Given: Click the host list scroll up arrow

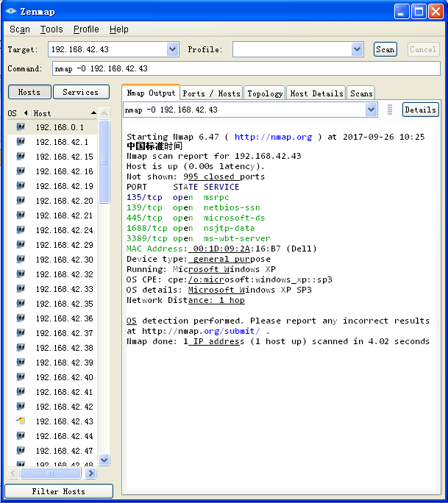Looking at the screenshot, I should click(x=104, y=113).
